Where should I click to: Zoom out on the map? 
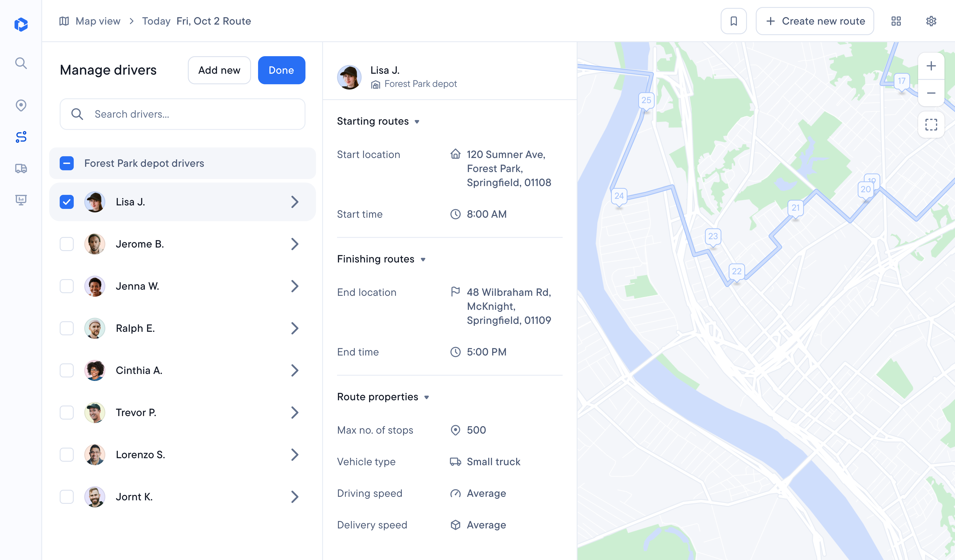[x=931, y=93]
